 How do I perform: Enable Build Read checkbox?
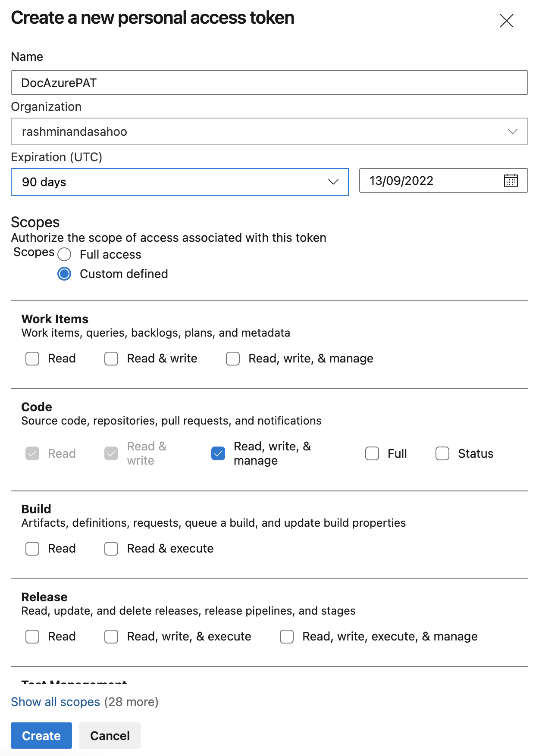[x=32, y=549]
